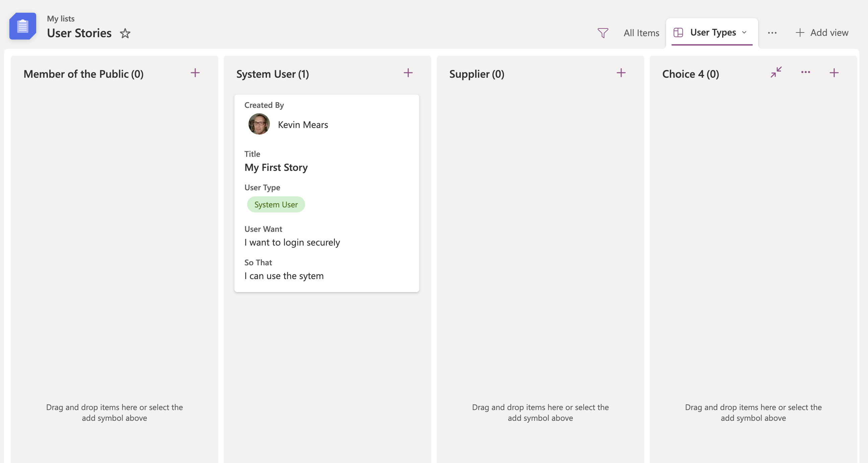This screenshot has width=868, height=463.
Task: Click drag-and-drop hint in Member of the Public column
Action: 114,412
